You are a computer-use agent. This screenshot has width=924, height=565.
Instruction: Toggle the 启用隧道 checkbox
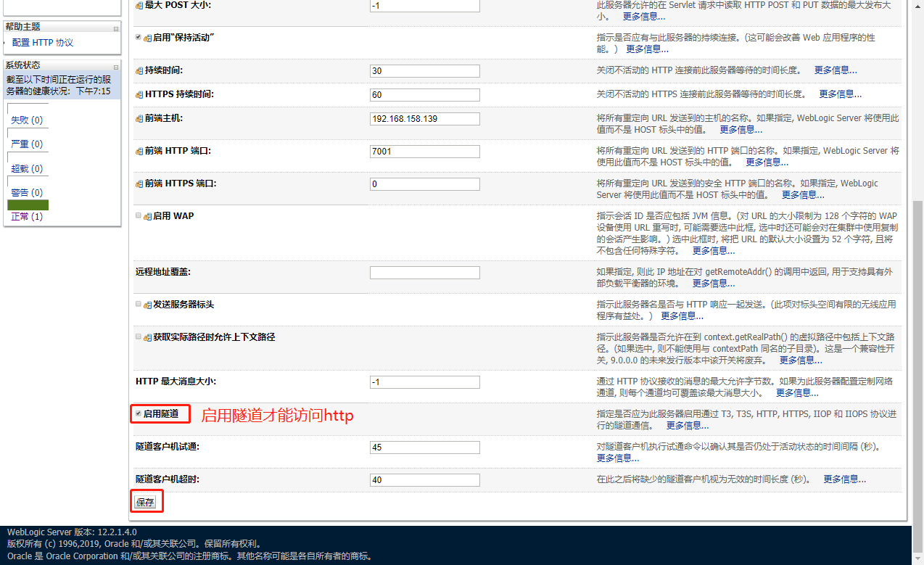[x=139, y=413]
